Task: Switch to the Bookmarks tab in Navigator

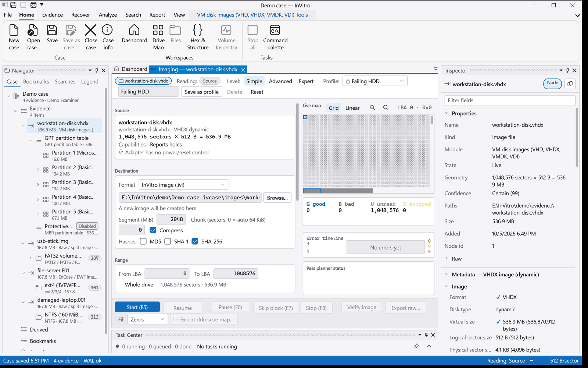Action: tap(36, 82)
